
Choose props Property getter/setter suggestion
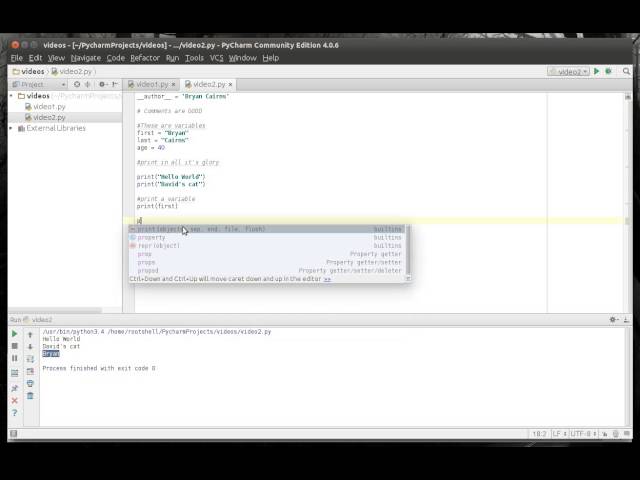point(267,262)
